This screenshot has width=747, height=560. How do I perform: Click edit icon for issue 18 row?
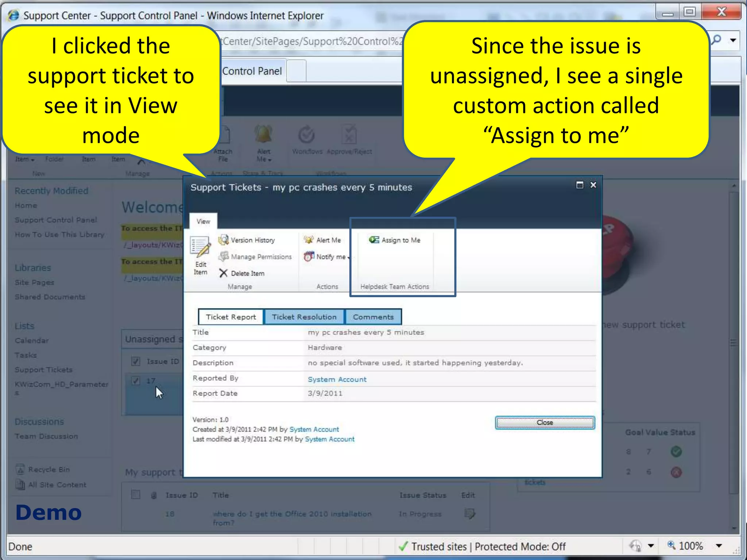(x=470, y=514)
